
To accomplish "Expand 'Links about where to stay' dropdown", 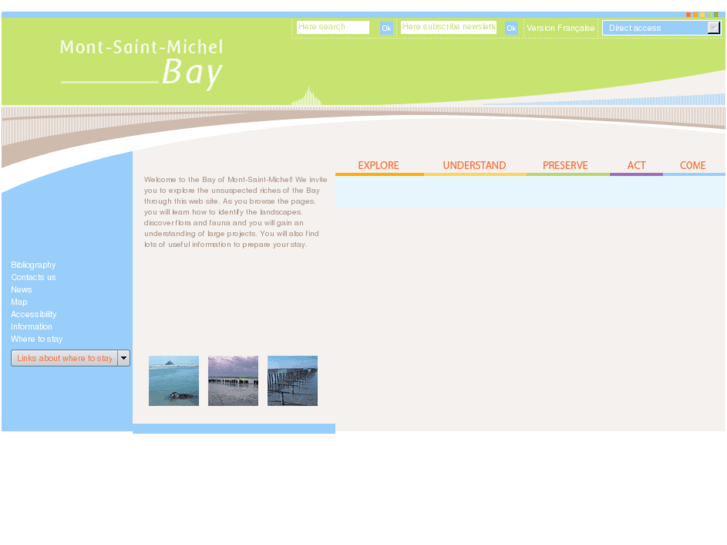I will (70, 358).
